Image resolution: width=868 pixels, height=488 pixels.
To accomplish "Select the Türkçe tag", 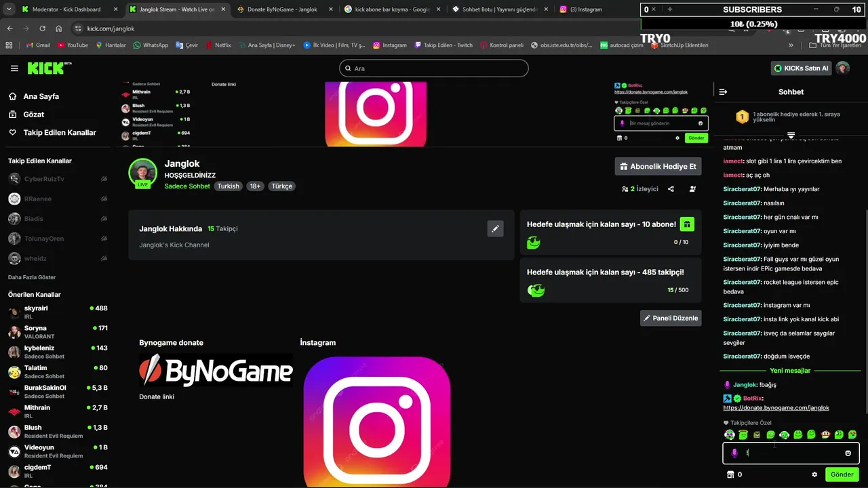I will [281, 186].
